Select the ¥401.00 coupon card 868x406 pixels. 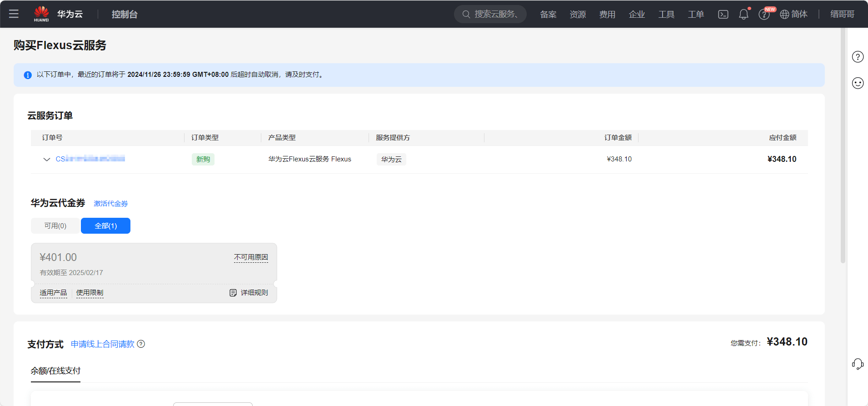click(154, 273)
